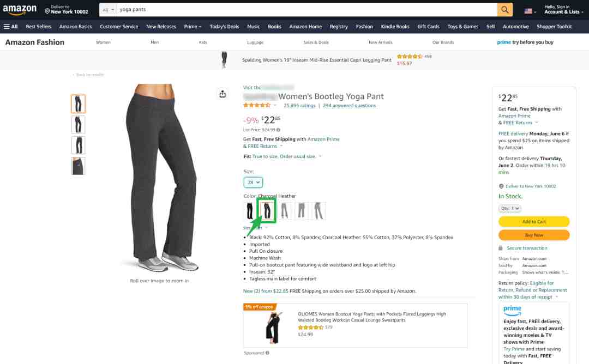The width and height of the screenshot is (589, 364).
Task: Click the List Price info icon
Action: tap(278, 130)
